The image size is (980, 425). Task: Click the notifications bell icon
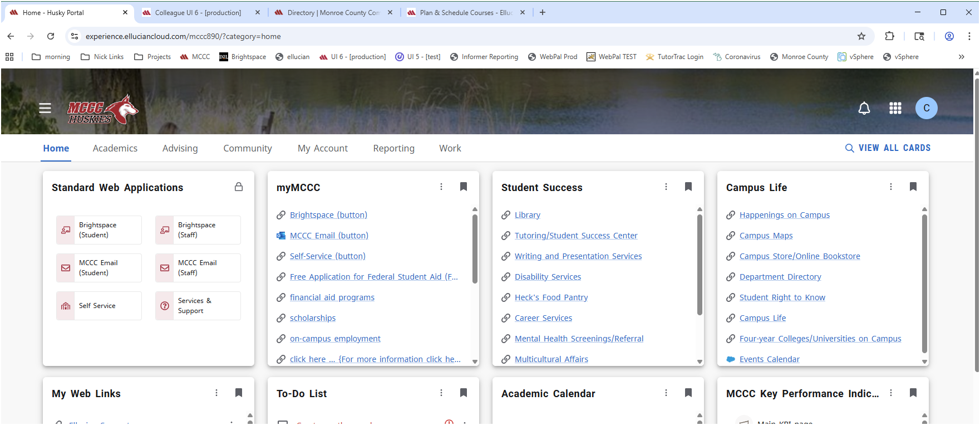[864, 108]
